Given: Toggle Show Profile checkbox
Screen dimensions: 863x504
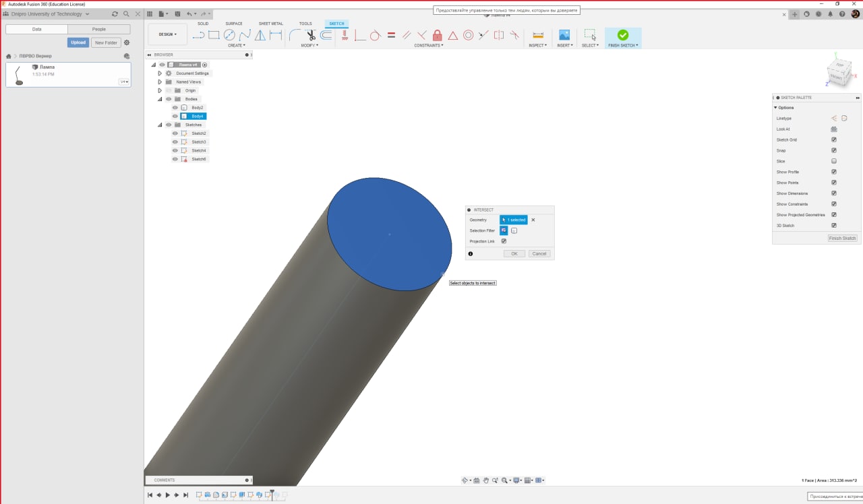Looking at the screenshot, I should click(x=834, y=172).
